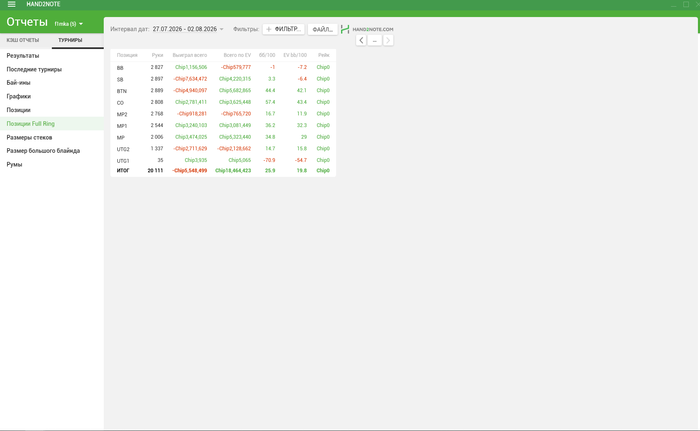Sort by Рейк column header
Viewport: 700px width, 431px height.
(x=324, y=55)
